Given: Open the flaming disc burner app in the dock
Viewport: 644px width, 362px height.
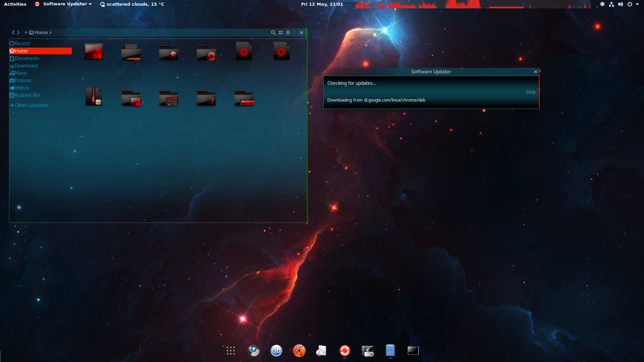Looking at the screenshot, I should coord(299,351).
